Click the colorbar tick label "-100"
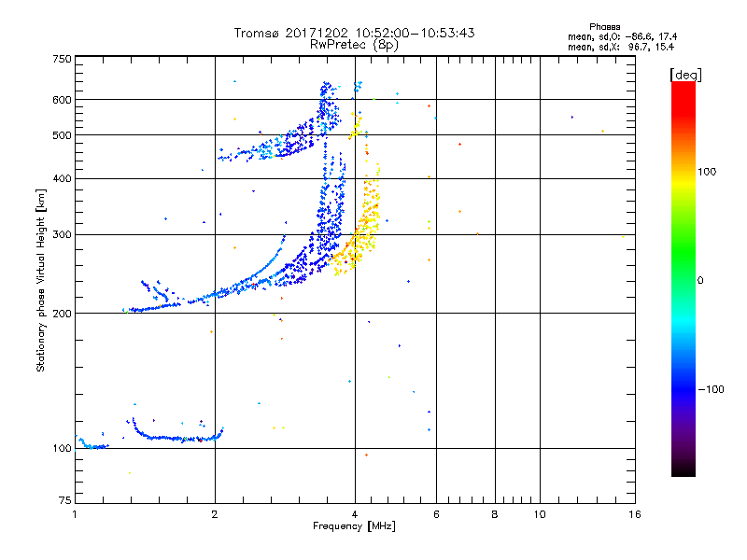The image size is (747, 560). 711,389
